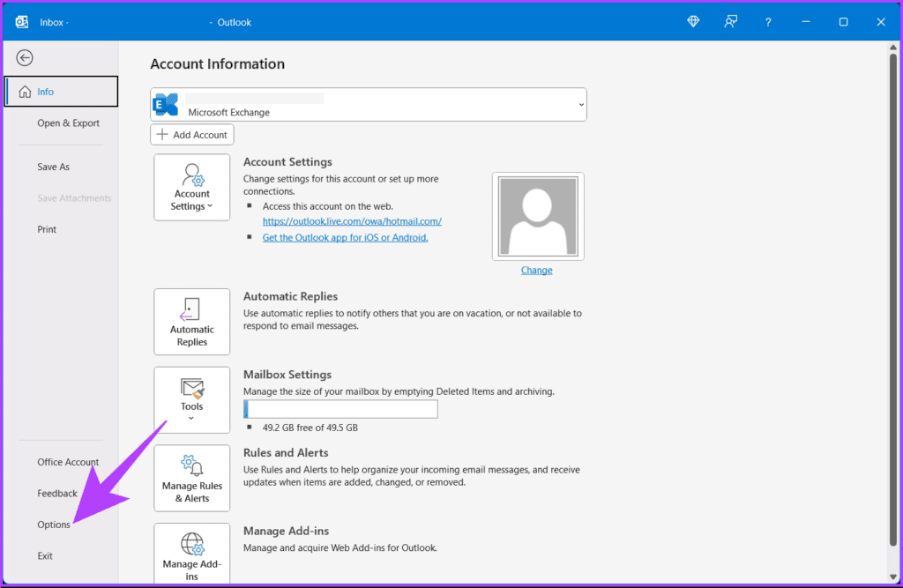Click the Outlook app icon in title bar
The width and height of the screenshot is (903, 588).
coord(22,22)
